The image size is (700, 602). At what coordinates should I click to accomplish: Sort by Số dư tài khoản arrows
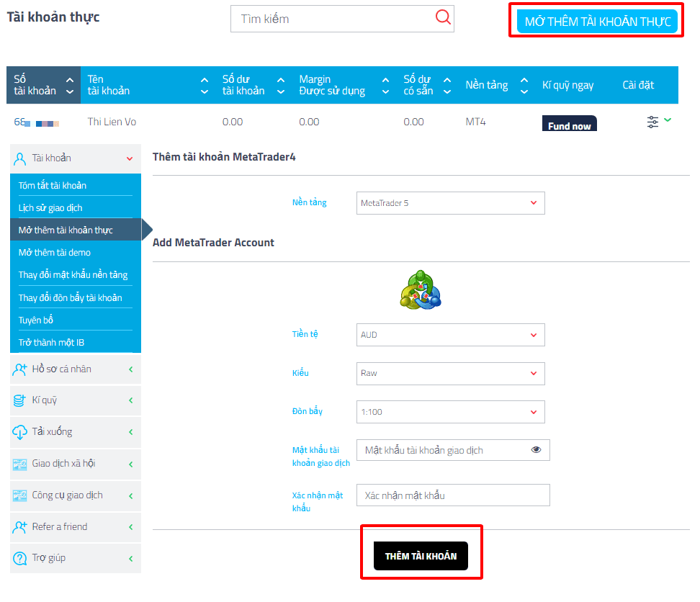point(281,85)
